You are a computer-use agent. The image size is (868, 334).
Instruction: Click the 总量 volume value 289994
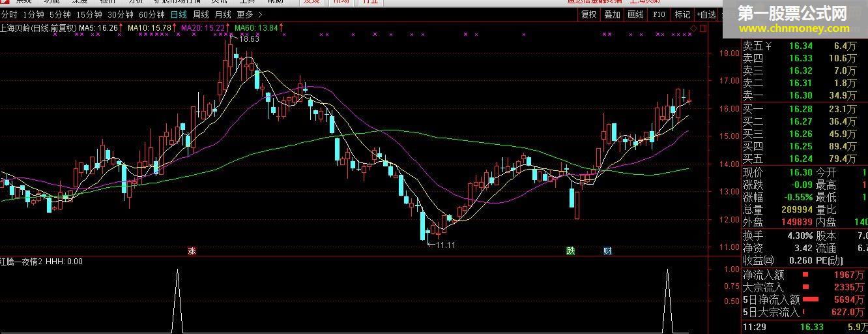[x=796, y=209]
